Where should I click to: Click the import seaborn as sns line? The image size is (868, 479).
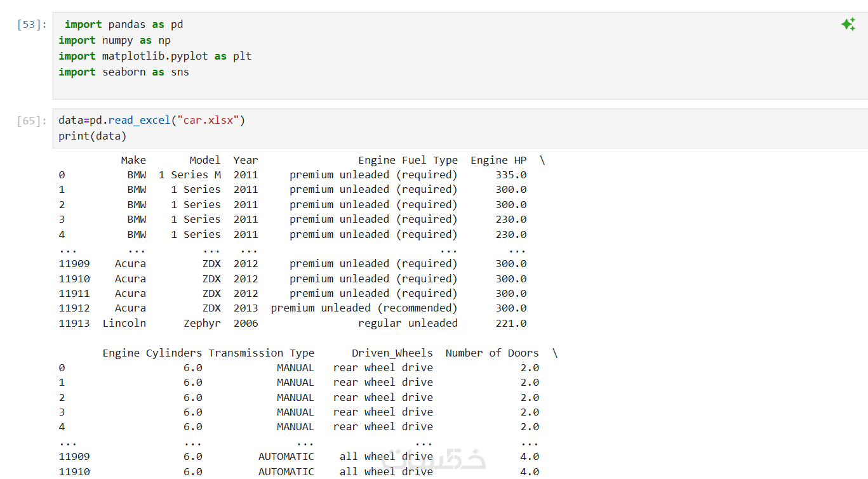(124, 72)
